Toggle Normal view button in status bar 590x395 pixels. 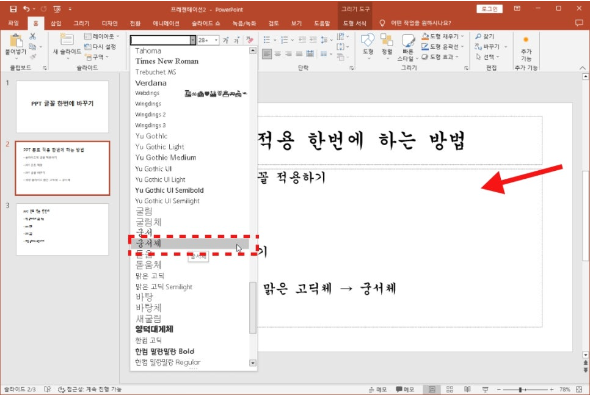432,389
